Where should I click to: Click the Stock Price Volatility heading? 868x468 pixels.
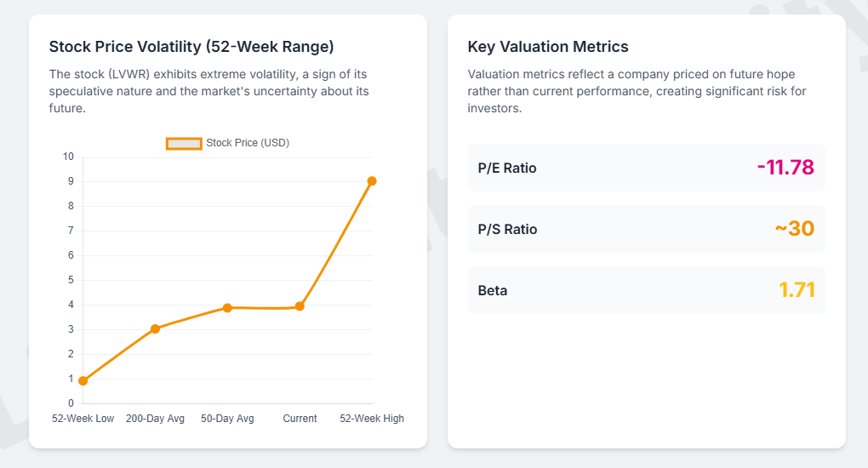191,47
